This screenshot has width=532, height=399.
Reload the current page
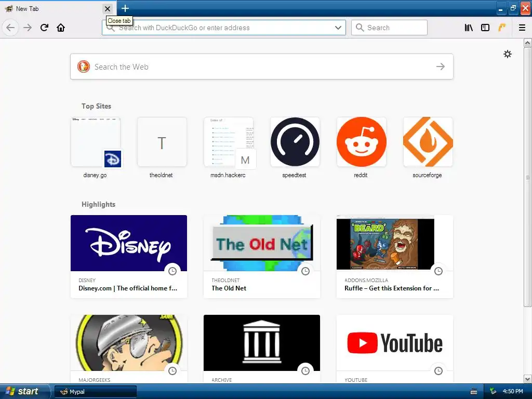pos(44,28)
